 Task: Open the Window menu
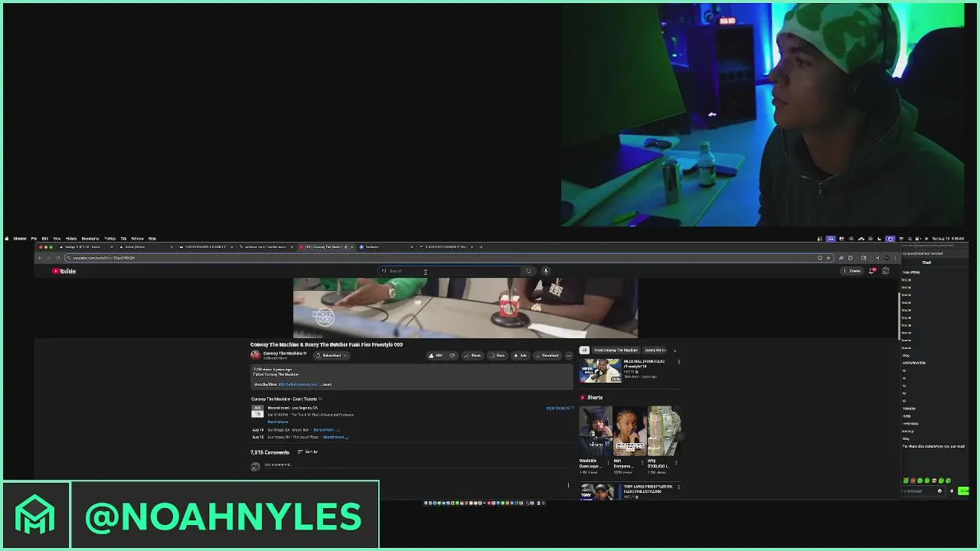point(138,239)
